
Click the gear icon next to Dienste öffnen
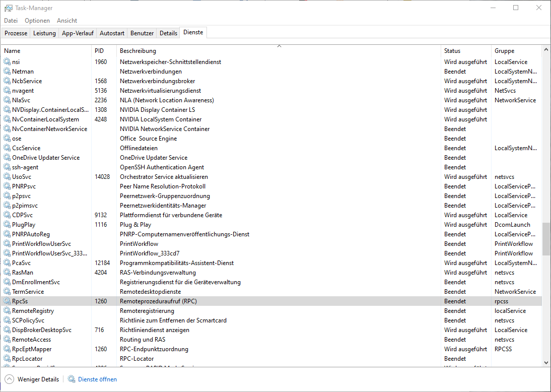(72, 379)
